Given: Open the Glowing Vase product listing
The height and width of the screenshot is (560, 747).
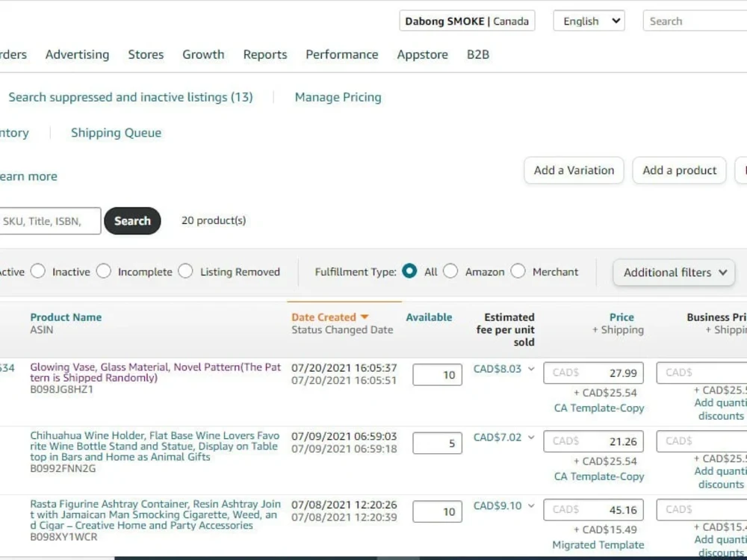Looking at the screenshot, I should click(x=155, y=372).
